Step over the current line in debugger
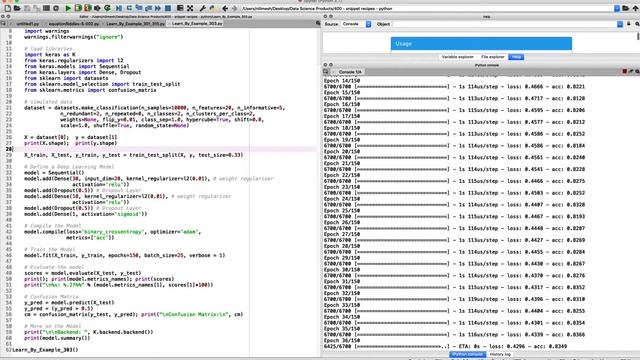The height and width of the screenshot is (360, 640). pyautogui.click(x=129, y=8)
